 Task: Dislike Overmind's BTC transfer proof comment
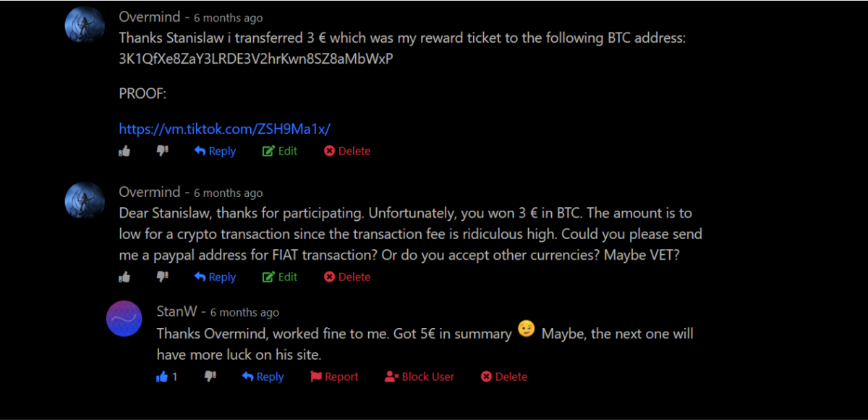pyautogui.click(x=163, y=151)
